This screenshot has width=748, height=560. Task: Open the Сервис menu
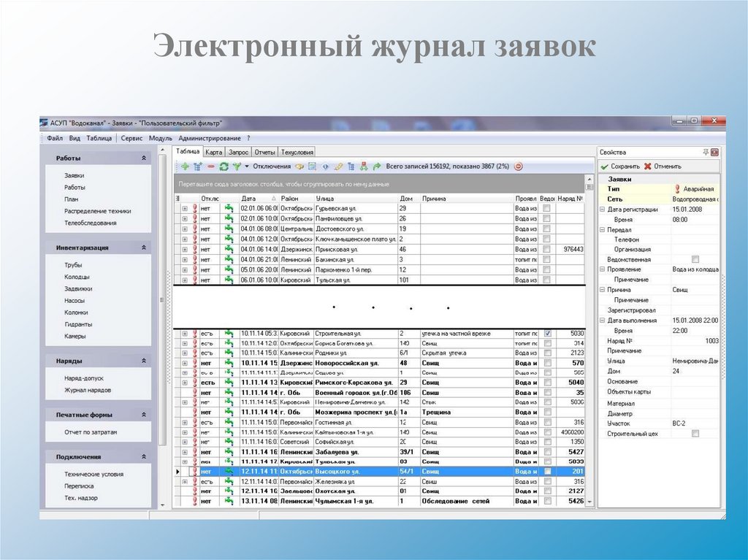pos(131,138)
